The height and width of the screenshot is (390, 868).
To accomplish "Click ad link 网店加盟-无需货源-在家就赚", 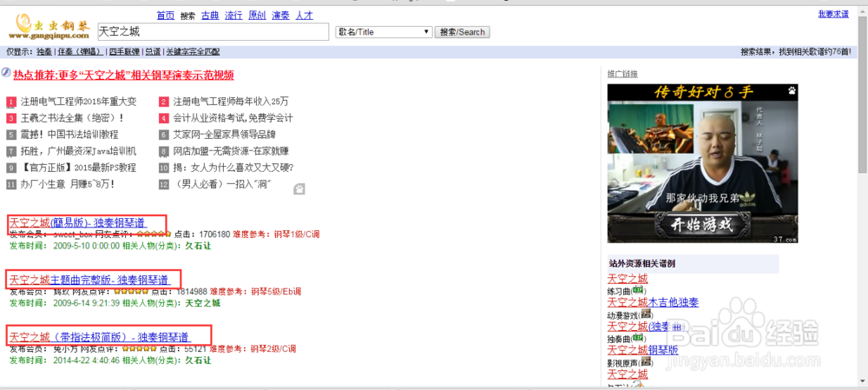I will click(x=231, y=152).
